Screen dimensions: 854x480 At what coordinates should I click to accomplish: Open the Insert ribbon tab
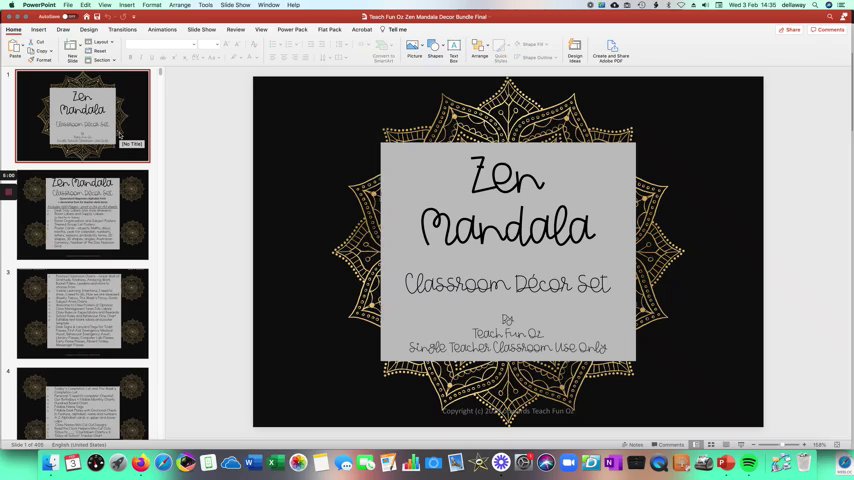click(39, 29)
